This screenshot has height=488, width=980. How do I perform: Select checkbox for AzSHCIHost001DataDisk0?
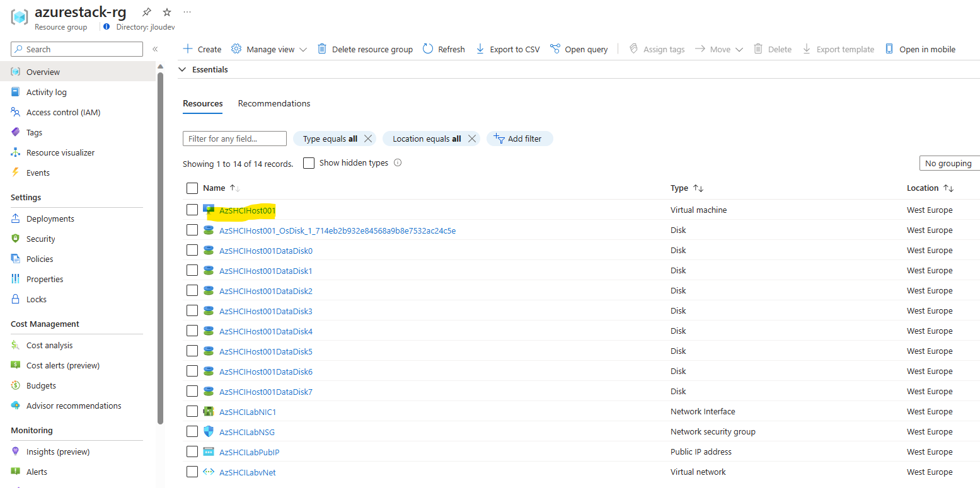(x=192, y=250)
